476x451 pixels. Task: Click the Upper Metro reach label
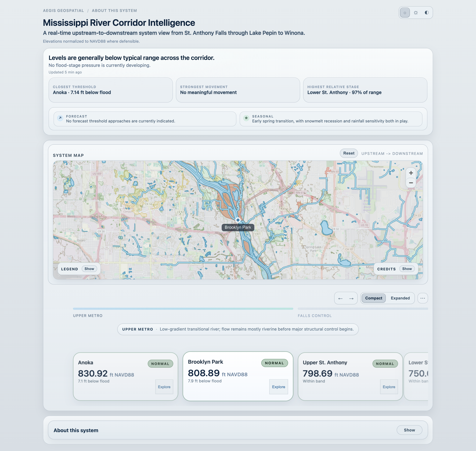coord(88,316)
